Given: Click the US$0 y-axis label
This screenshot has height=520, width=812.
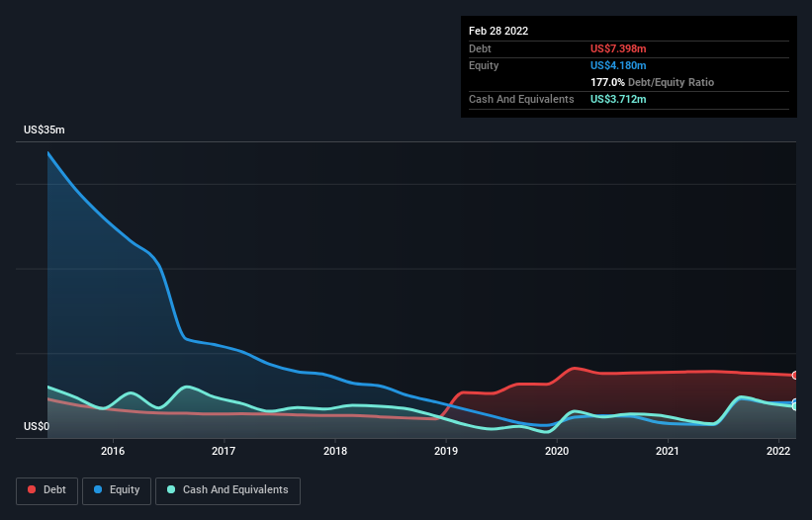Looking at the screenshot, I should point(37,426).
